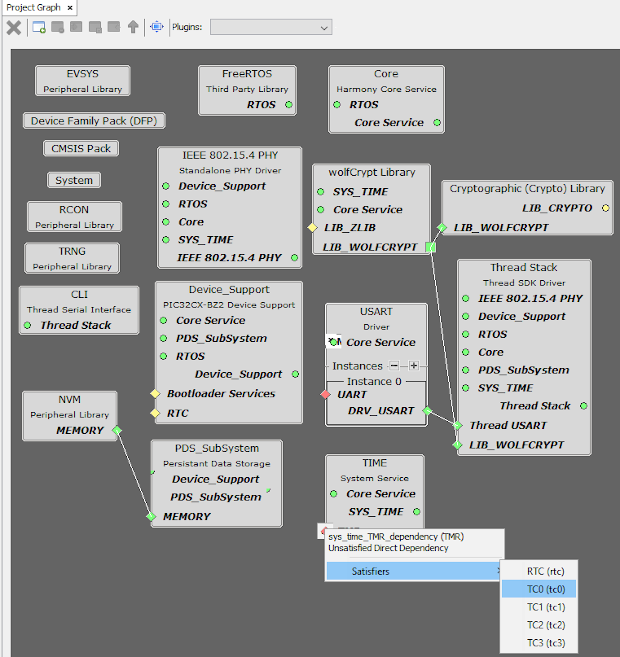Click the yellow RTC diamond on Device_Support
Viewport: 620px width, 657px height.
(x=155, y=413)
